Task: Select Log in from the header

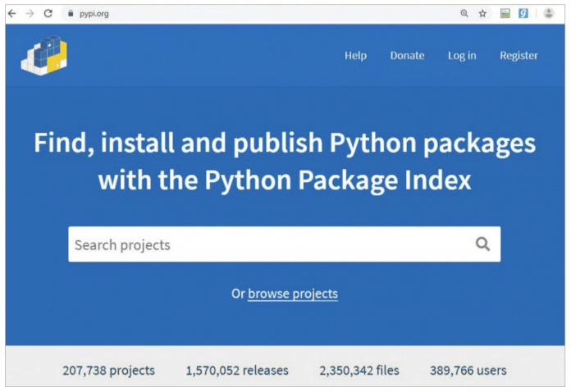Action: pos(462,56)
